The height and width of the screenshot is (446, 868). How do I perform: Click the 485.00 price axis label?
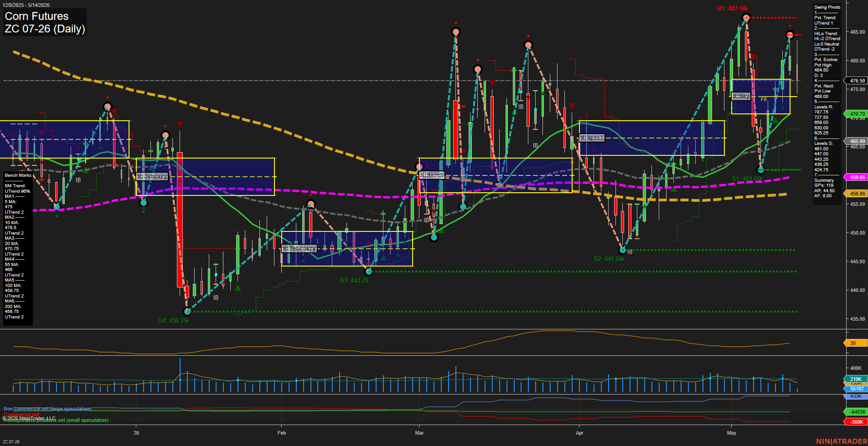click(x=857, y=32)
